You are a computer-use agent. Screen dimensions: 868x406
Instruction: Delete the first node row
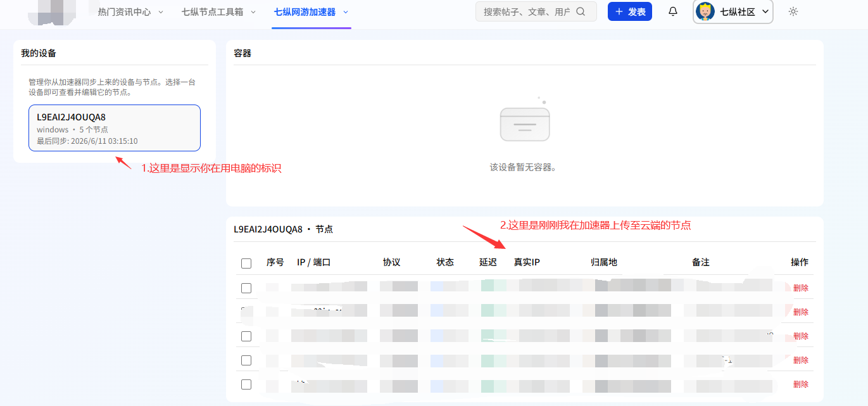(801, 288)
